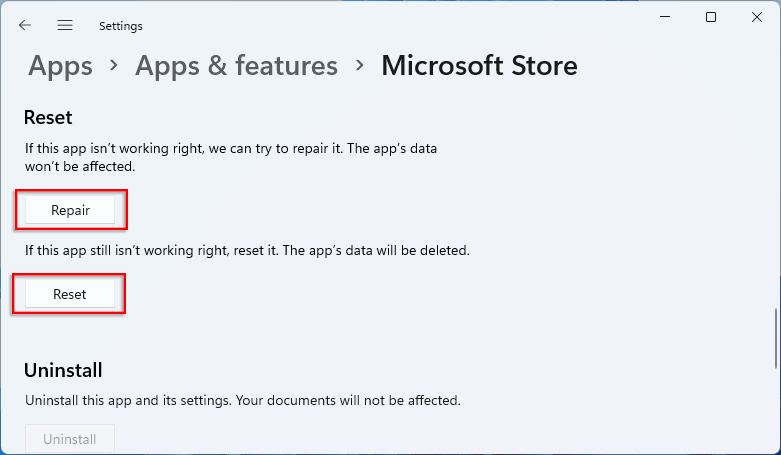Click the text saying app's data will be deleted

pos(247,250)
